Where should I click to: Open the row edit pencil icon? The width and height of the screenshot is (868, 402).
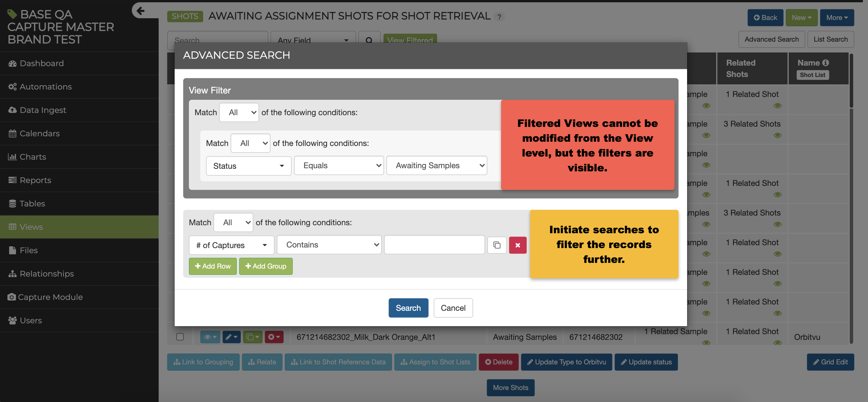click(231, 337)
